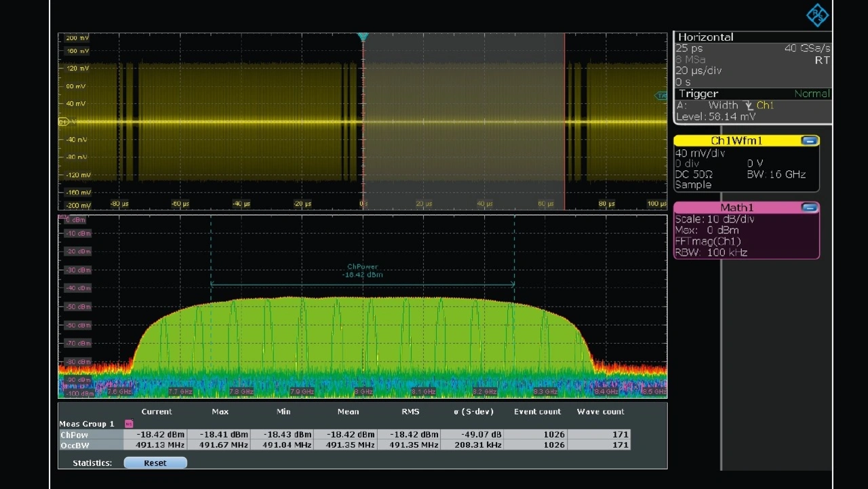
Task: Click the trigger level TA marker
Action: pyautogui.click(x=661, y=96)
